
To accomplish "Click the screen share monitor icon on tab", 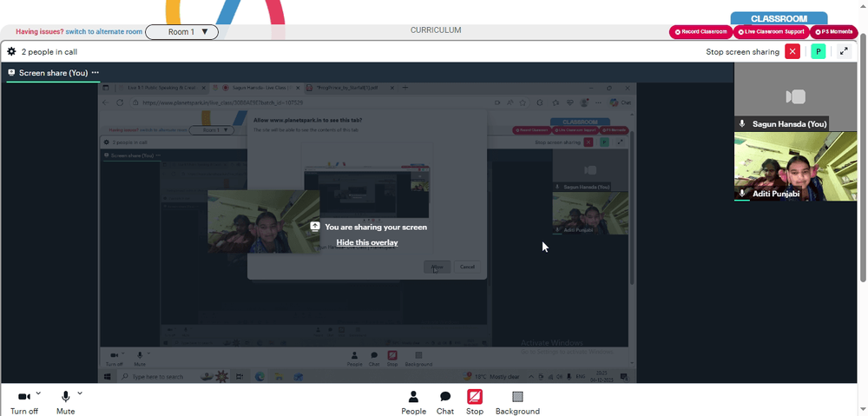I will click(x=11, y=73).
